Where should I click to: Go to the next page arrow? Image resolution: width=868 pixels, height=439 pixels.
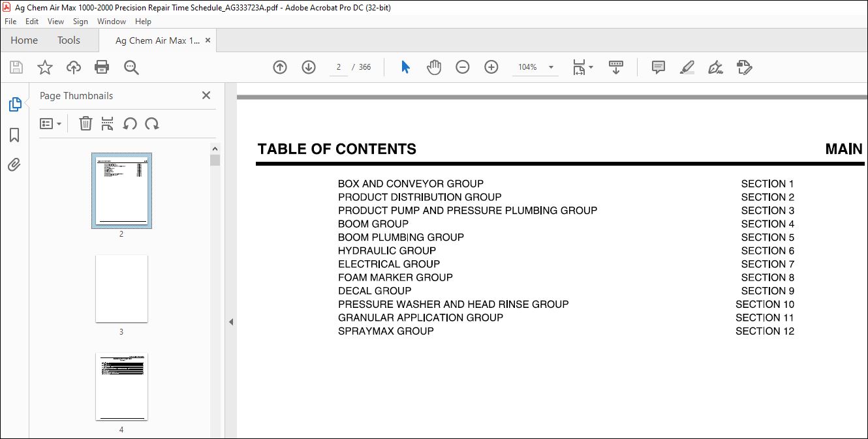coord(309,67)
